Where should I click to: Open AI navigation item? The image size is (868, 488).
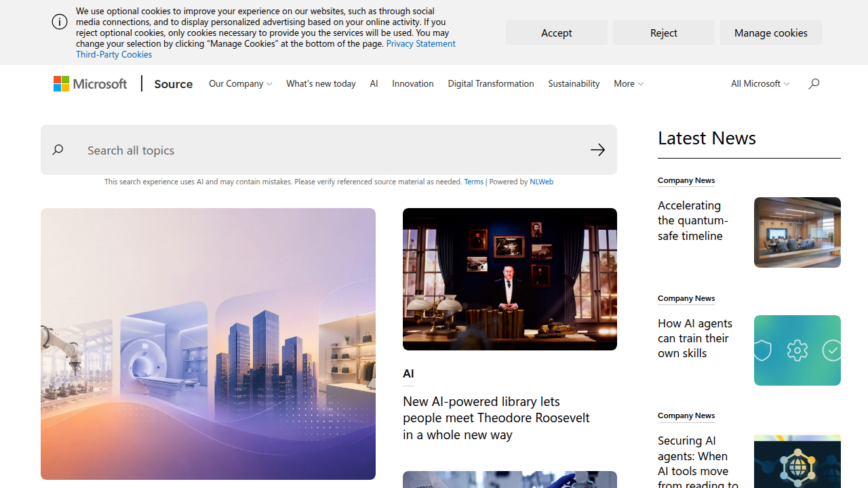click(374, 83)
